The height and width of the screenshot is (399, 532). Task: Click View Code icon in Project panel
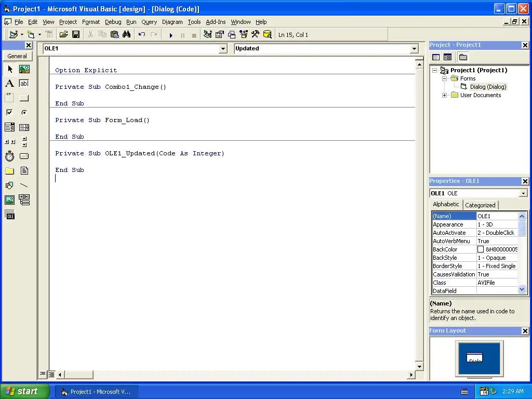click(436, 57)
